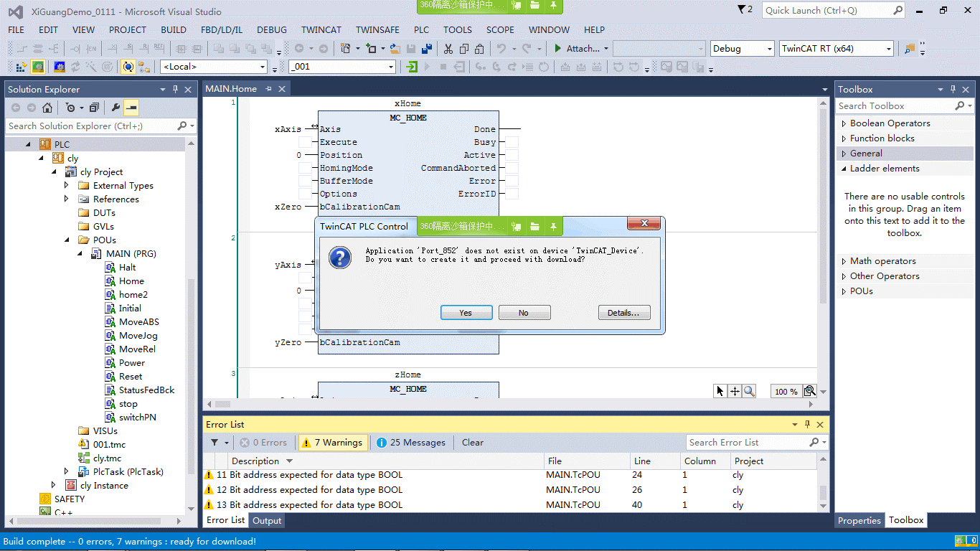The height and width of the screenshot is (551, 980).
Task: Open the Debug configuration dropdown
Action: [770, 49]
